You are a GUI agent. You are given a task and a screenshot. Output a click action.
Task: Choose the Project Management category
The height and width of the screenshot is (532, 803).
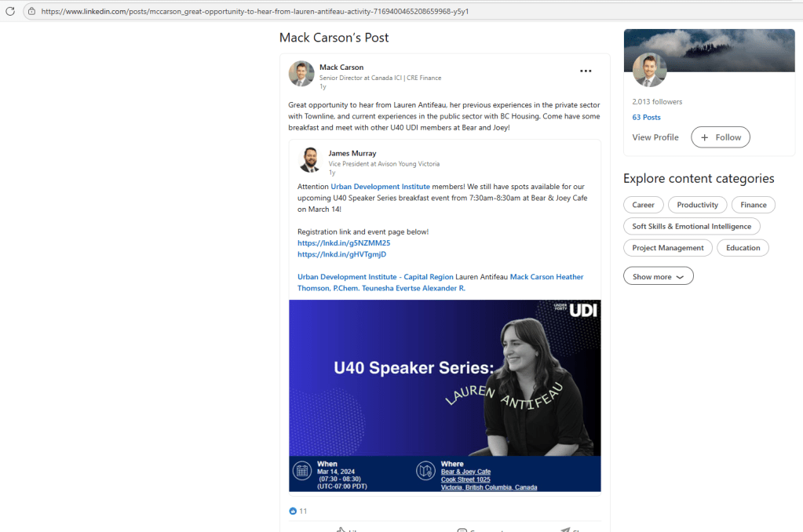pyautogui.click(x=668, y=248)
